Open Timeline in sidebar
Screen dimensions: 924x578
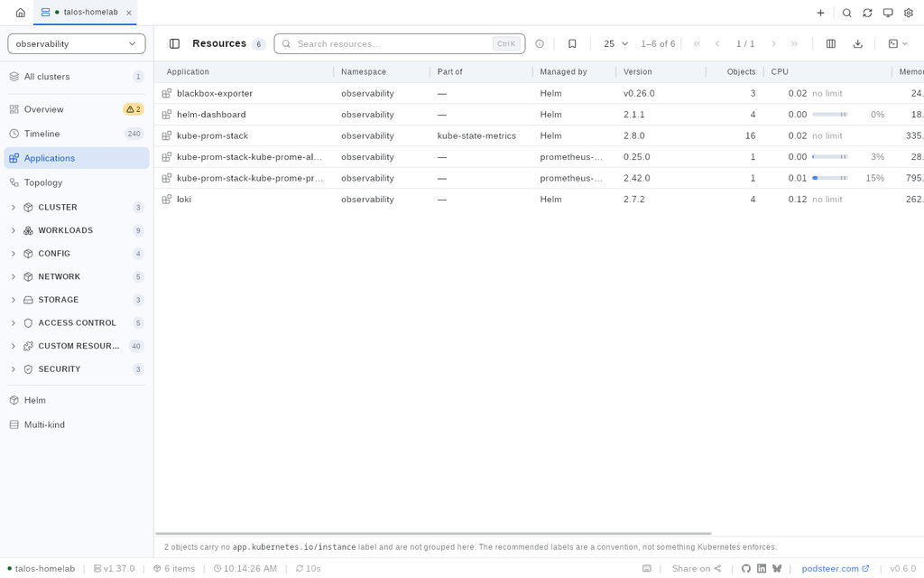click(77, 134)
